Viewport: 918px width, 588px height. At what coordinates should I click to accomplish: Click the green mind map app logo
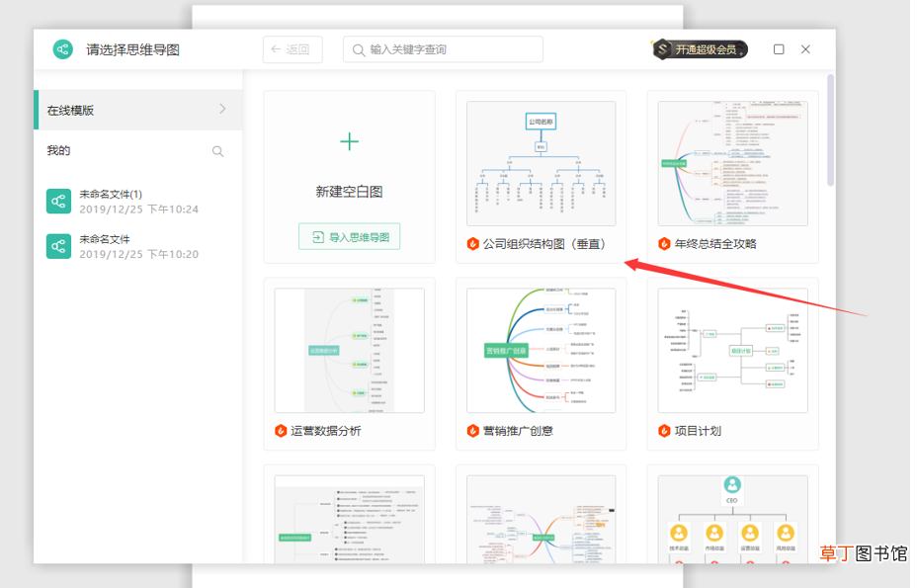62,49
